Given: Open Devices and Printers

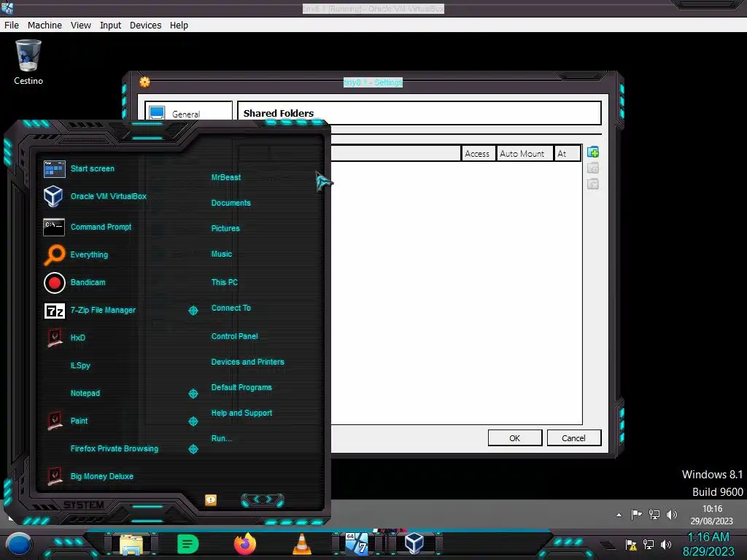Looking at the screenshot, I should pos(248,362).
